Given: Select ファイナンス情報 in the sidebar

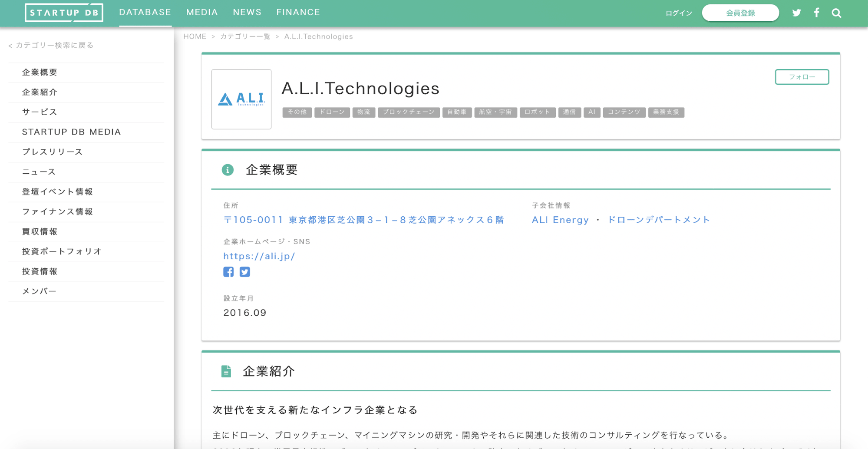Looking at the screenshot, I should pos(86,212).
